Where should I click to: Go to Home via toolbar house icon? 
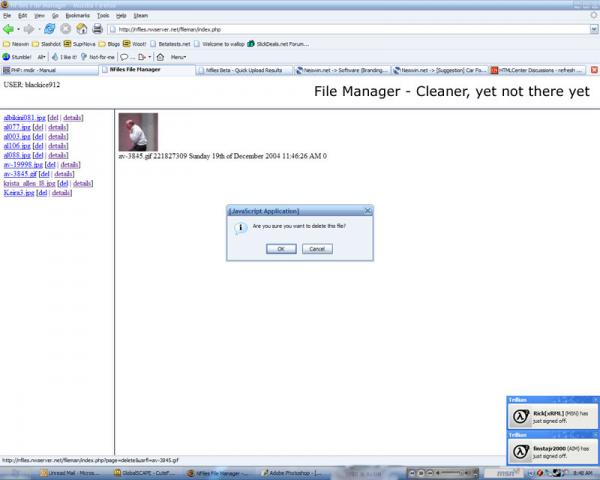click(x=82, y=29)
